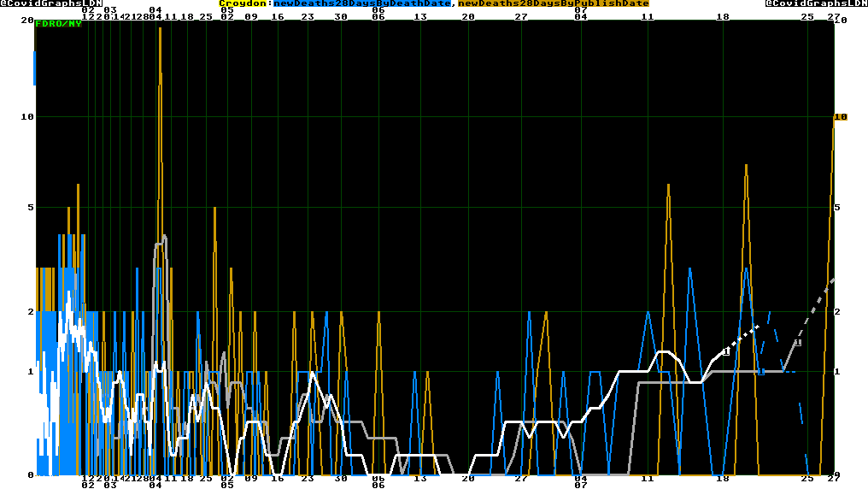Image resolution: width=868 pixels, height=489 pixels.
Task: Click top axis date label 20 beside label 13
Action: [x=468, y=17]
